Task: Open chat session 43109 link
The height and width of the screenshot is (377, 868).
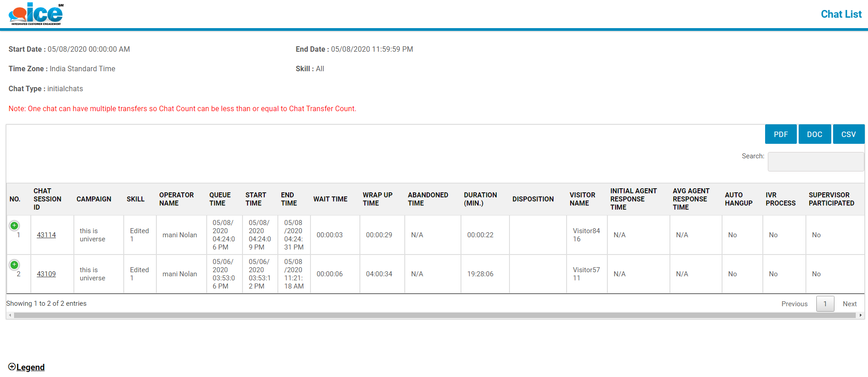Action: click(x=46, y=274)
